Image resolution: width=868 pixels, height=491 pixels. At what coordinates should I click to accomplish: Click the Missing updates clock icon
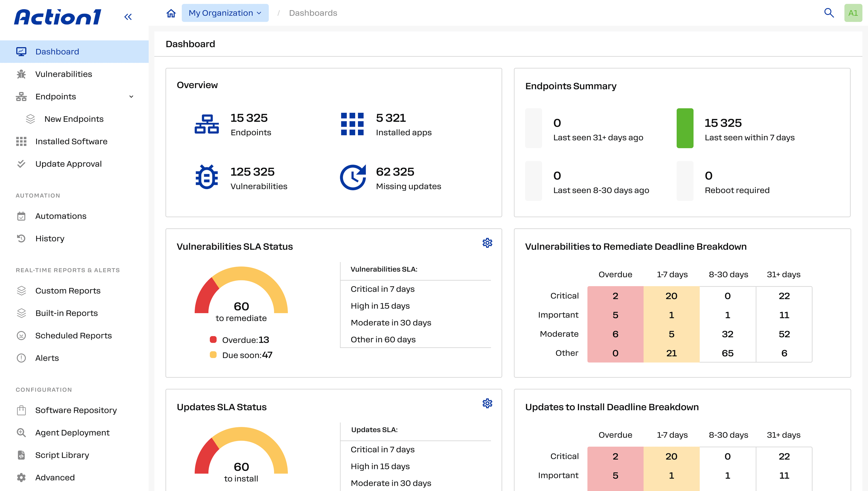coord(353,177)
